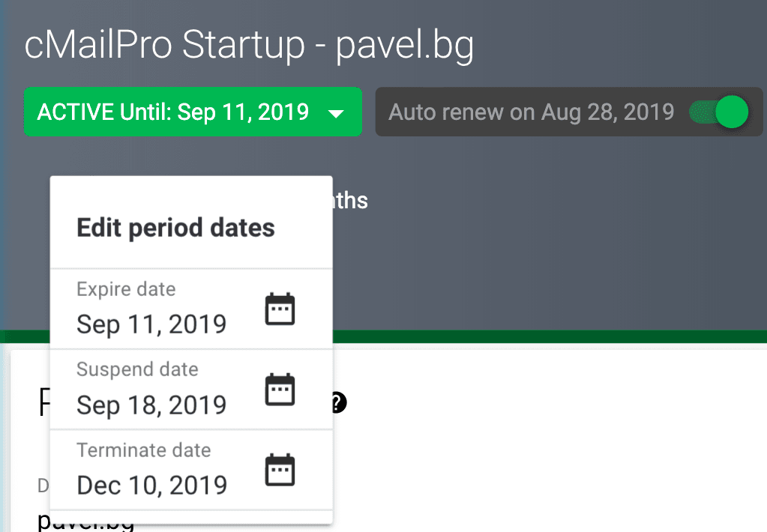The height and width of the screenshot is (532, 767).
Task: Disable the Auto renew toggle switch
Action: (x=720, y=112)
